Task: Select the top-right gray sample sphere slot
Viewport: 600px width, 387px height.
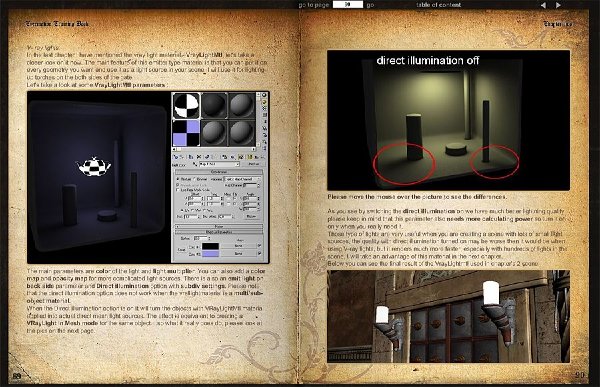Action: (241, 106)
